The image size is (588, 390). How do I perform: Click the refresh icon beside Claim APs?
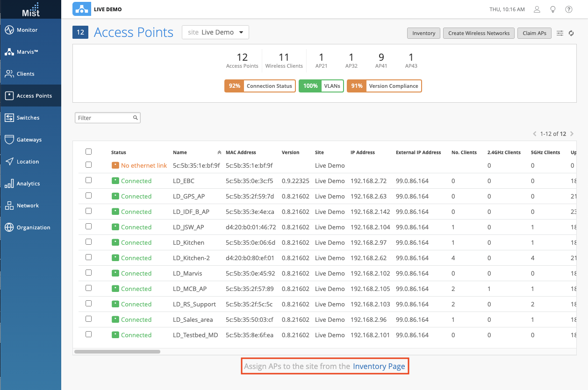571,33
